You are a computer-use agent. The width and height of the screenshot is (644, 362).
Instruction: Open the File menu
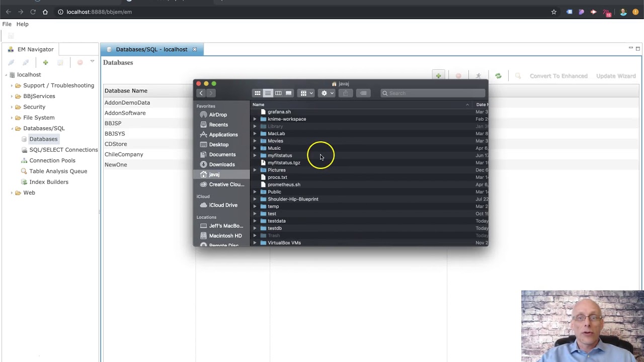tap(7, 24)
